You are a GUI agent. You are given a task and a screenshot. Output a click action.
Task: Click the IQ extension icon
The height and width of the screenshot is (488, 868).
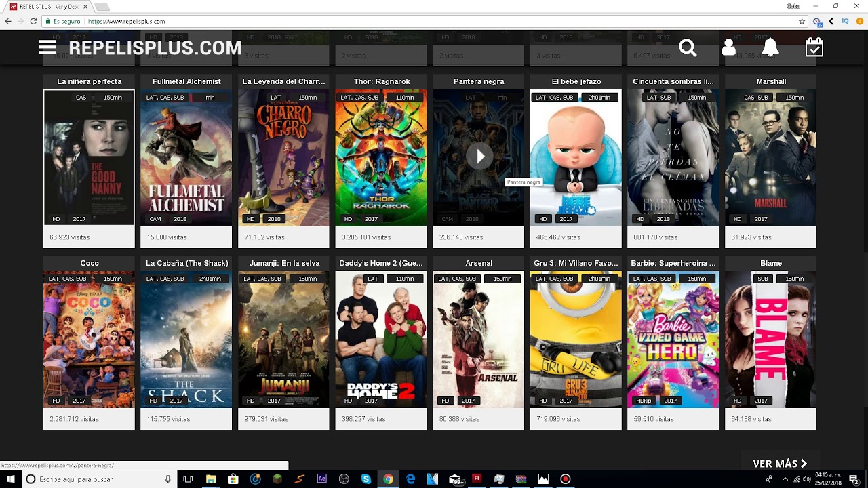845,21
